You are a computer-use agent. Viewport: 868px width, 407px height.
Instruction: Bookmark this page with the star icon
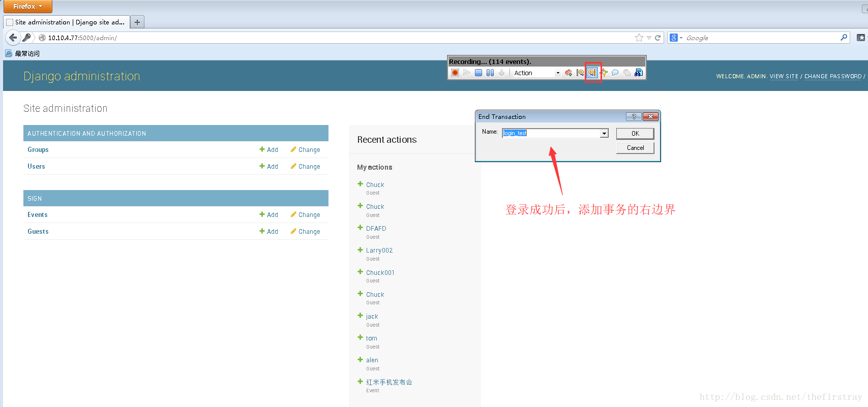[x=639, y=38]
